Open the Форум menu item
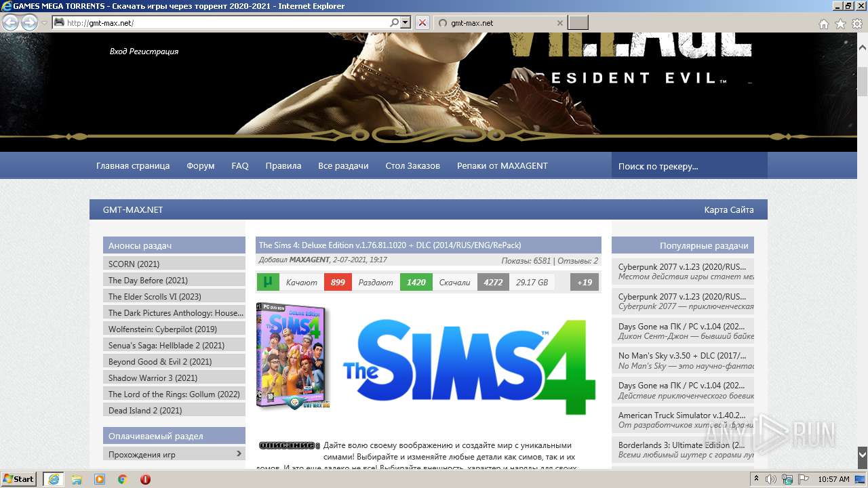Screen dimensions: 868x488 click(x=201, y=165)
